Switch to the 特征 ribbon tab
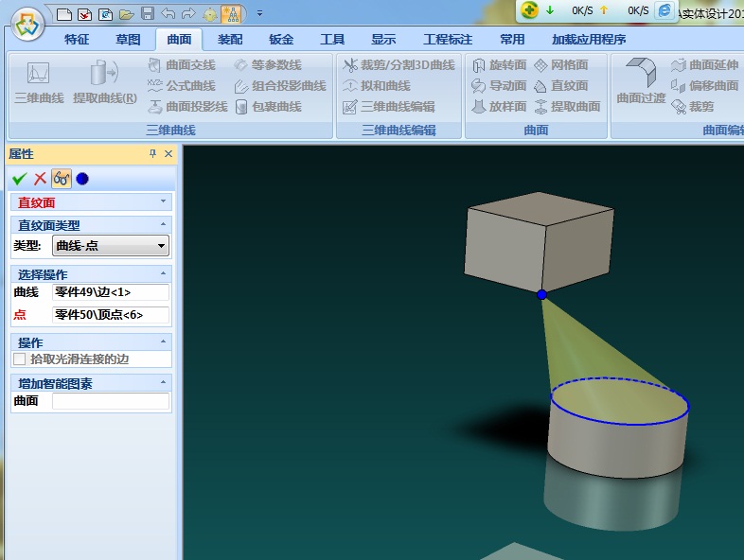Image resolution: width=744 pixels, height=560 pixels. [x=77, y=40]
